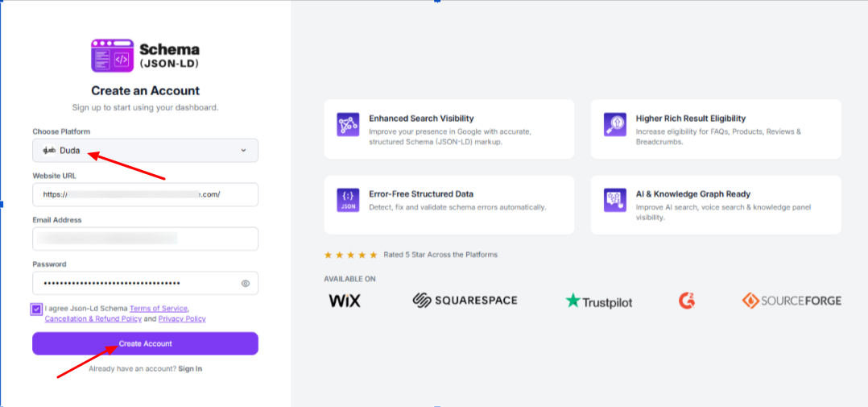Open the Sign In link
868x407 pixels.
[190, 368]
